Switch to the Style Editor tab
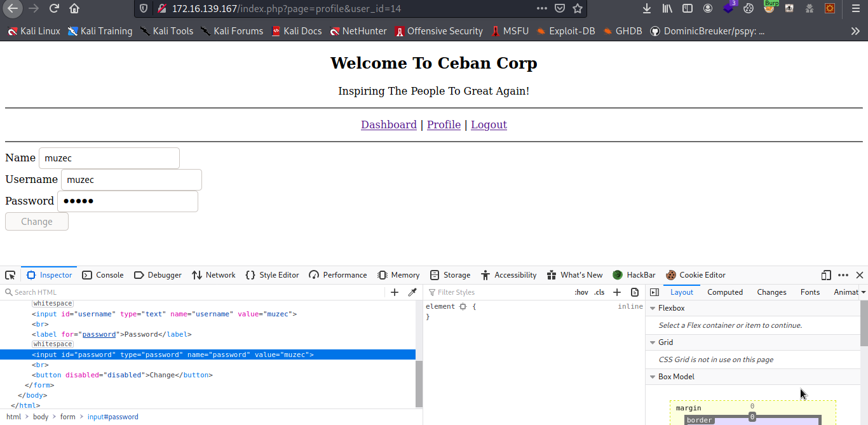This screenshot has width=868, height=425. [272, 275]
